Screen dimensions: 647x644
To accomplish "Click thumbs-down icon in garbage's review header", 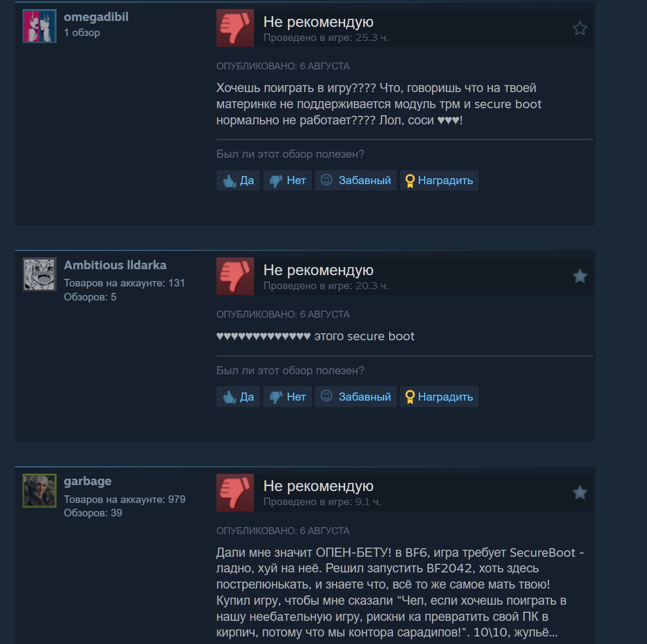I will [x=235, y=493].
